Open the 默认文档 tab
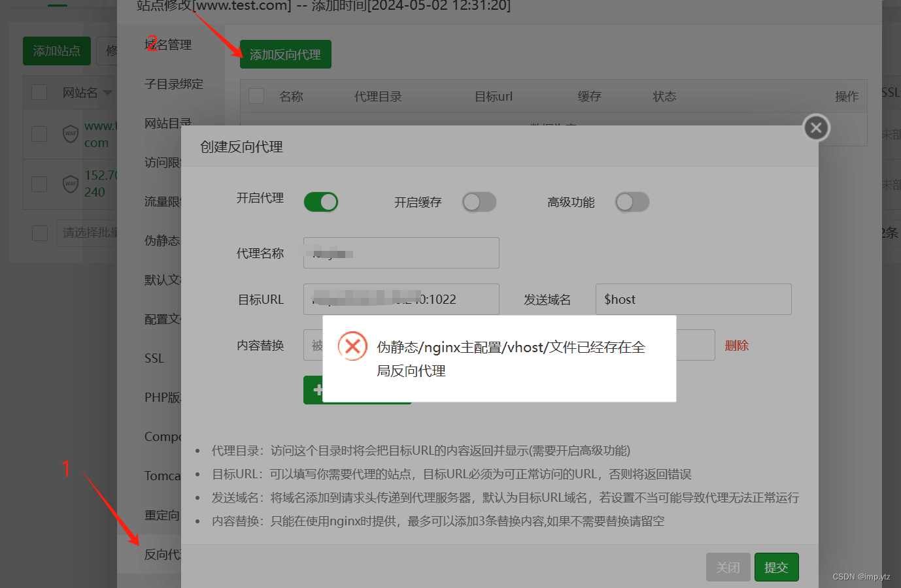 pos(162,280)
